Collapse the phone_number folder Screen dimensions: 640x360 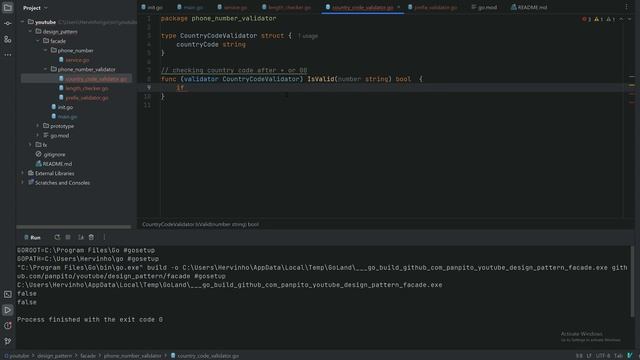click(x=45, y=50)
